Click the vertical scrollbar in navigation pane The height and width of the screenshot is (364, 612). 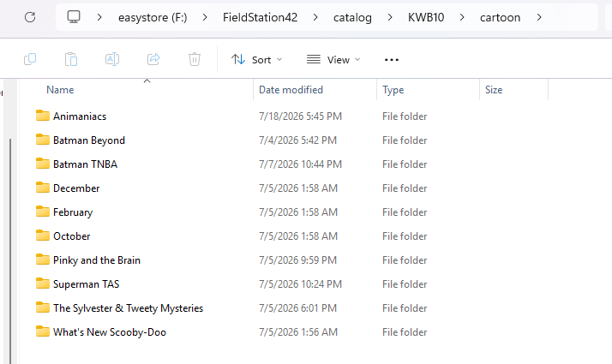pyautogui.click(x=10, y=250)
